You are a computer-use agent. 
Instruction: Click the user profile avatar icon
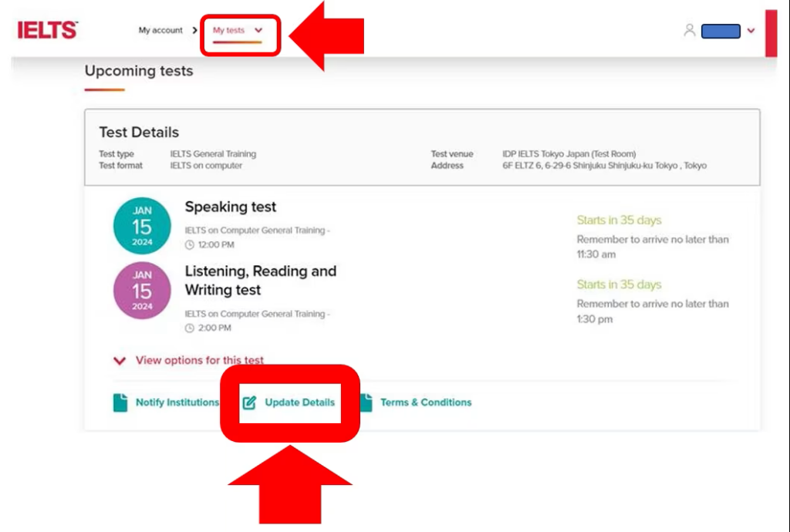(689, 30)
